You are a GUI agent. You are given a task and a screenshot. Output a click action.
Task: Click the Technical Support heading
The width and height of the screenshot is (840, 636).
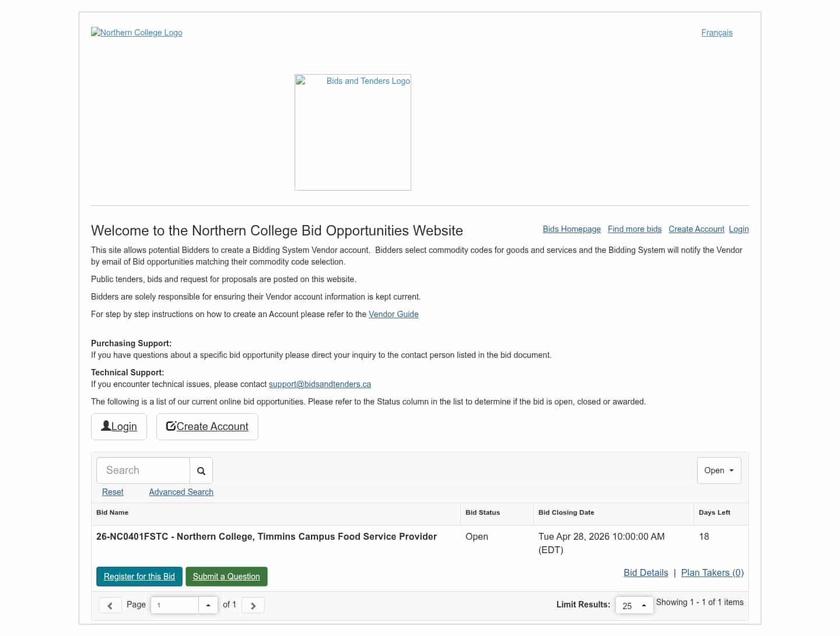[128, 373]
